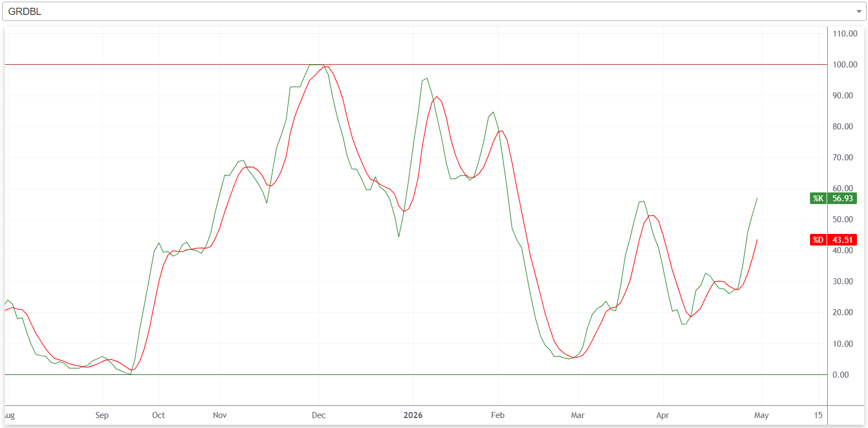Click the May label on the time axis
The image size is (868, 428).
[761, 415]
